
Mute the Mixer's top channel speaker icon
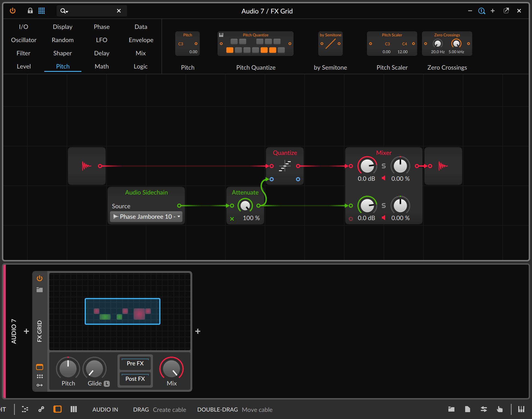click(383, 178)
